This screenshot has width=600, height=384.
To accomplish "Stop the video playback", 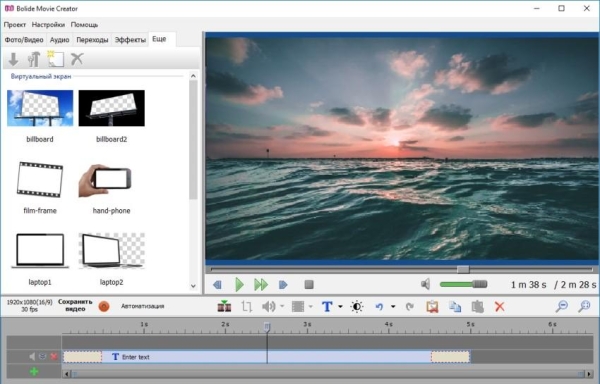I will [309, 285].
